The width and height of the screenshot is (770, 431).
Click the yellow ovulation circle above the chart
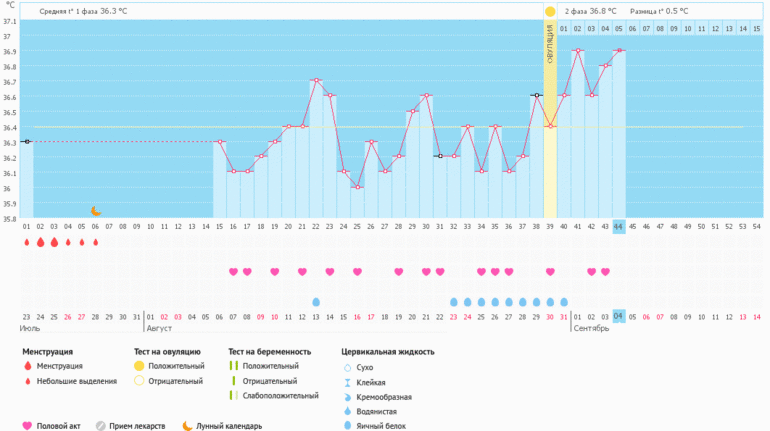(x=550, y=11)
